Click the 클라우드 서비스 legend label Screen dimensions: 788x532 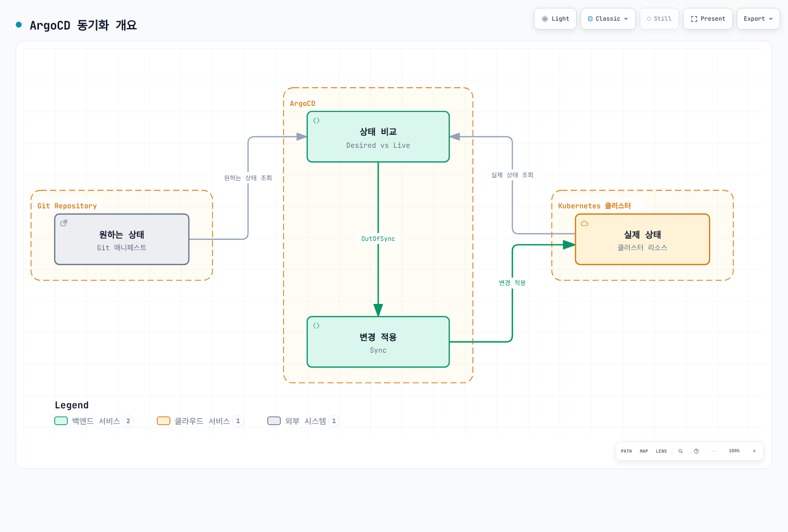pos(202,421)
